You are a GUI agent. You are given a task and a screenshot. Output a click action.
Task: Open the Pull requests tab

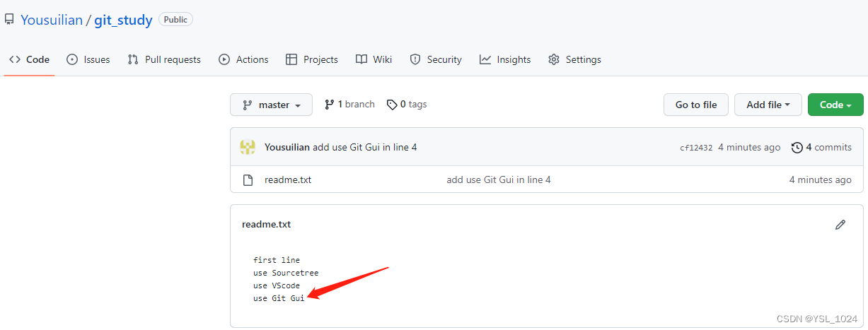164,59
